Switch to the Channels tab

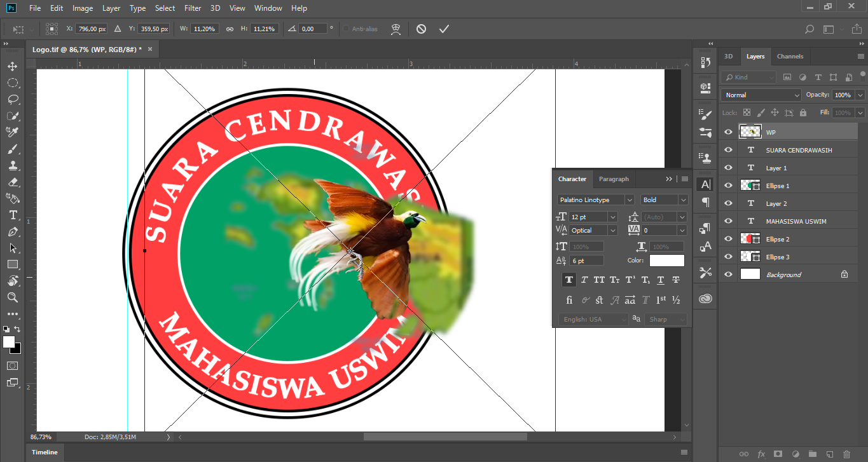click(790, 56)
